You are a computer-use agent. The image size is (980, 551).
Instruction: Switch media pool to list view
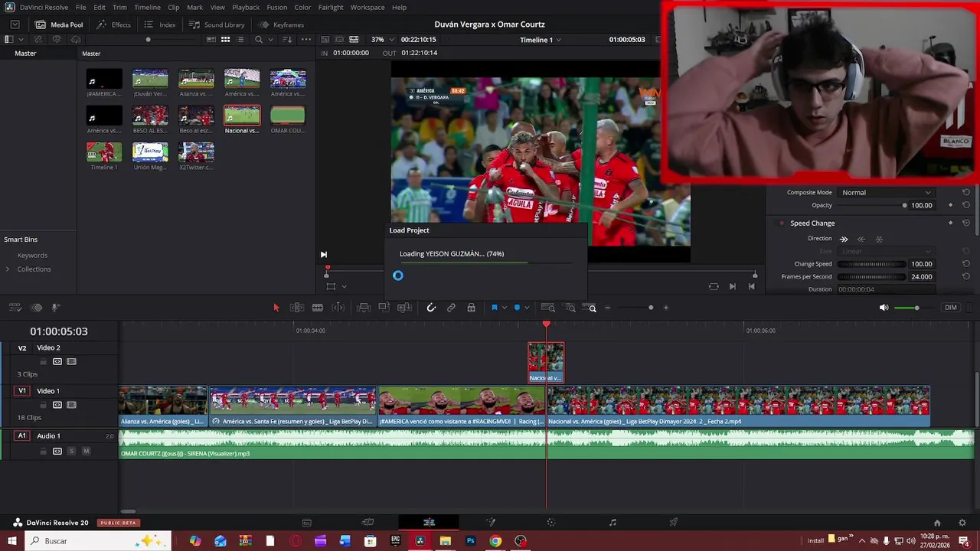pyautogui.click(x=240, y=39)
